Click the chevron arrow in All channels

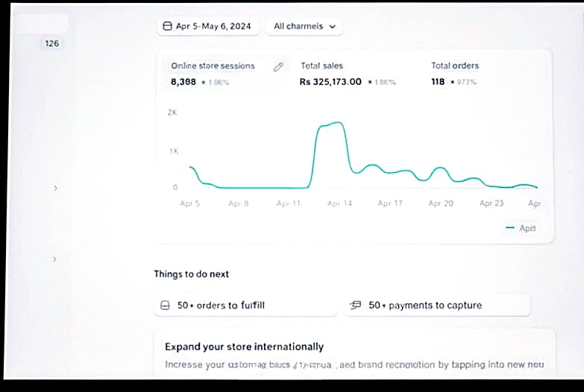point(333,26)
